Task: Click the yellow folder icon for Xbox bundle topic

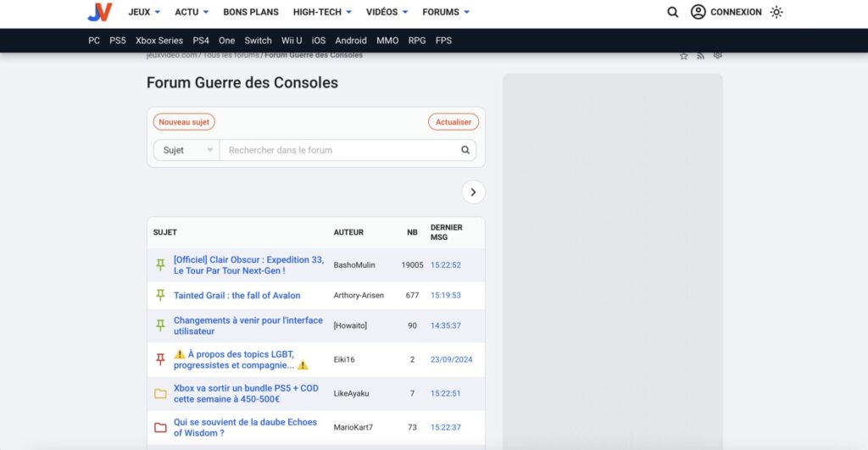Action: click(160, 393)
